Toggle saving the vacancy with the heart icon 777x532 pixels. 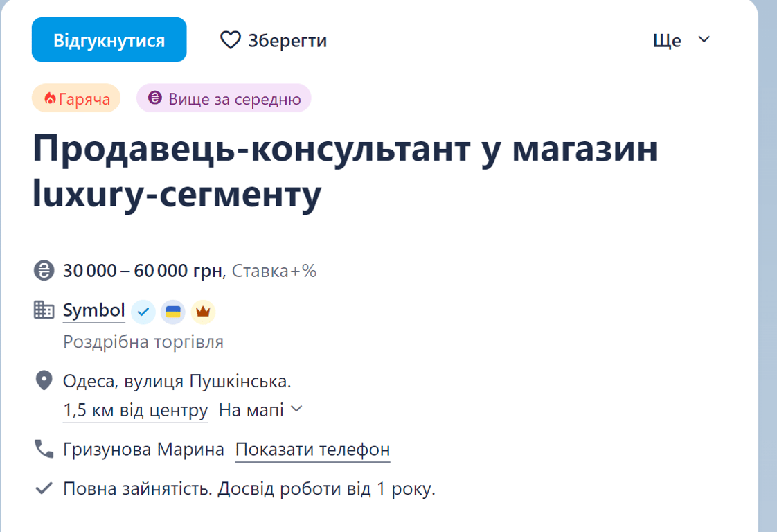pos(231,40)
